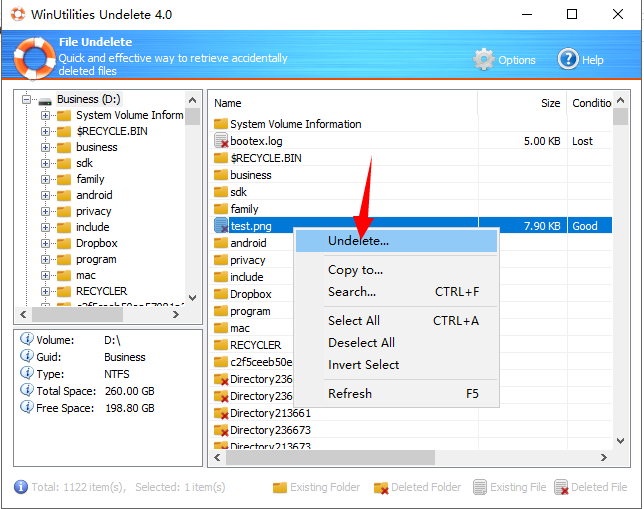Click the RECYCLER folder icon in tree
This screenshot has height=509, width=644.
click(64, 292)
